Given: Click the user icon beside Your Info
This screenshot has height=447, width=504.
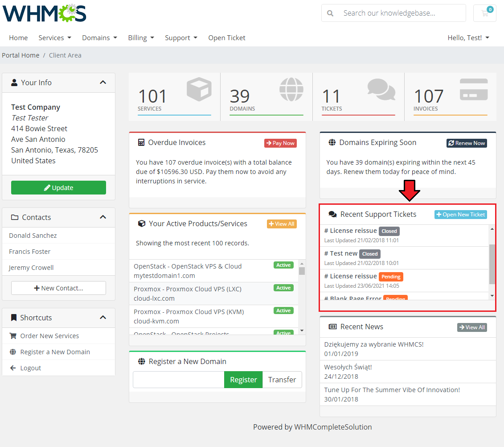Looking at the screenshot, I should pos(14,83).
